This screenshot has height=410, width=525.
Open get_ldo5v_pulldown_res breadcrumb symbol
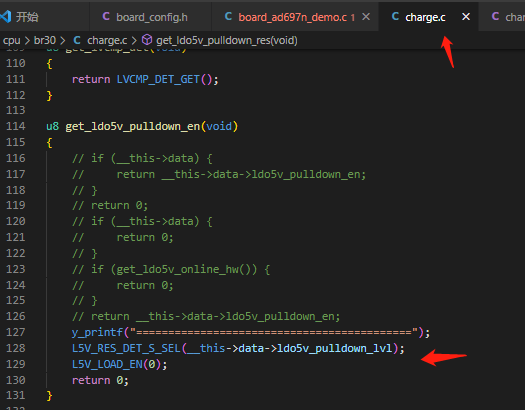227,40
